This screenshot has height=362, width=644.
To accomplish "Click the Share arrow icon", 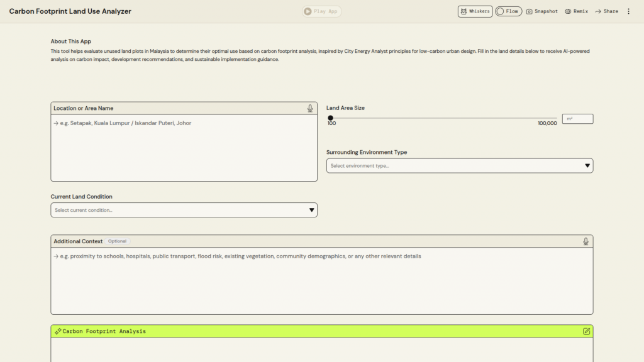I will pyautogui.click(x=598, y=11).
